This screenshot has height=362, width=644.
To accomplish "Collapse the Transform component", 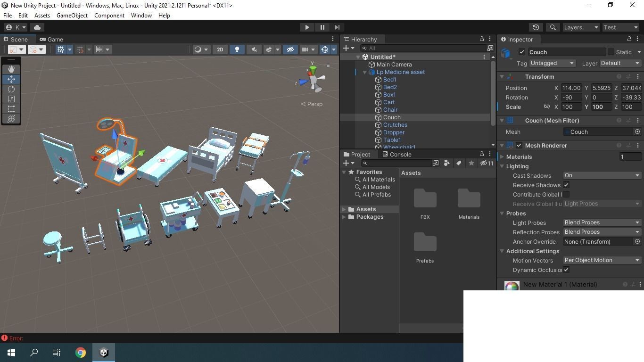I will tap(502, 77).
